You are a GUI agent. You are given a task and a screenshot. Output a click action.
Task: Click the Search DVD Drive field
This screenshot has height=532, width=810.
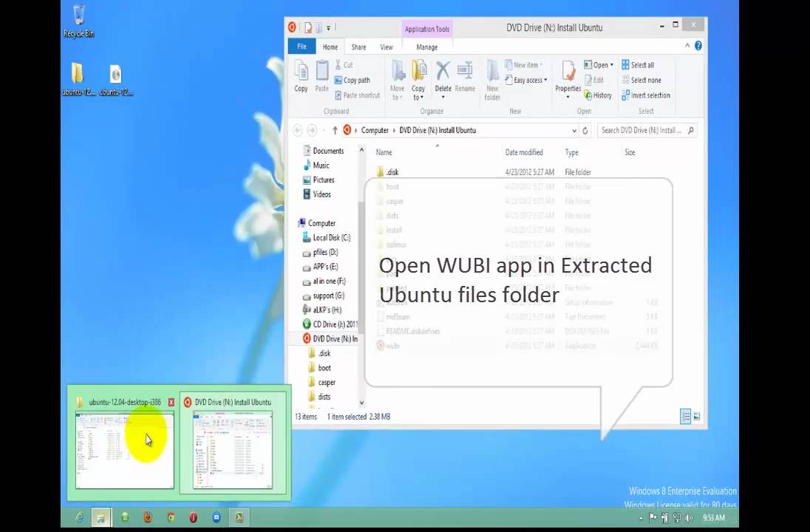click(647, 130)
